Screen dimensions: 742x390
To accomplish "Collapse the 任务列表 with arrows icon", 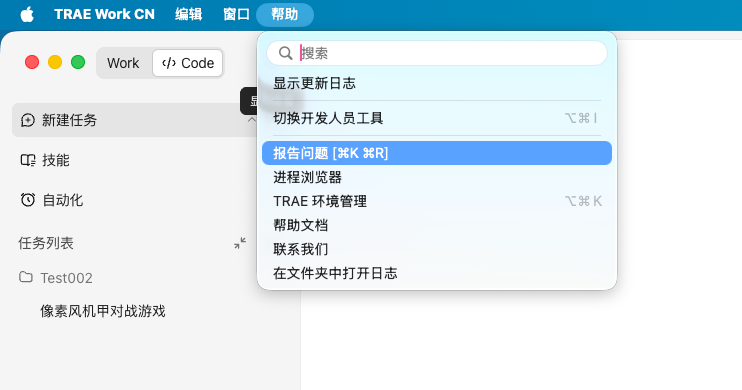I will [x=240, y=243].
